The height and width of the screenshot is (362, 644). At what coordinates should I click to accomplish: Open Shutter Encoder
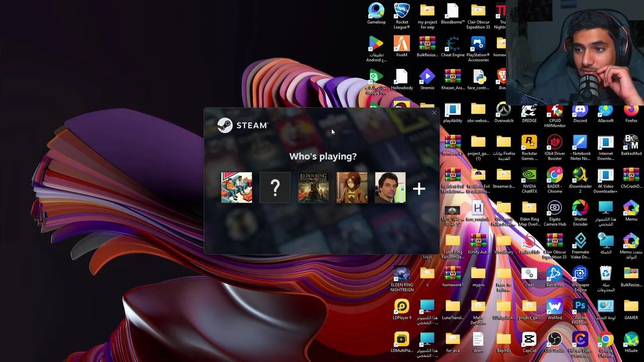(580, 213)
